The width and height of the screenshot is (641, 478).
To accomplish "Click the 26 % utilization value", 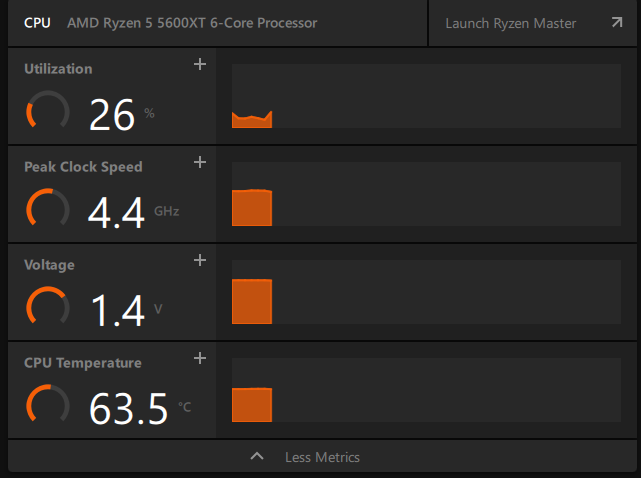I will [x=112, y=115].
